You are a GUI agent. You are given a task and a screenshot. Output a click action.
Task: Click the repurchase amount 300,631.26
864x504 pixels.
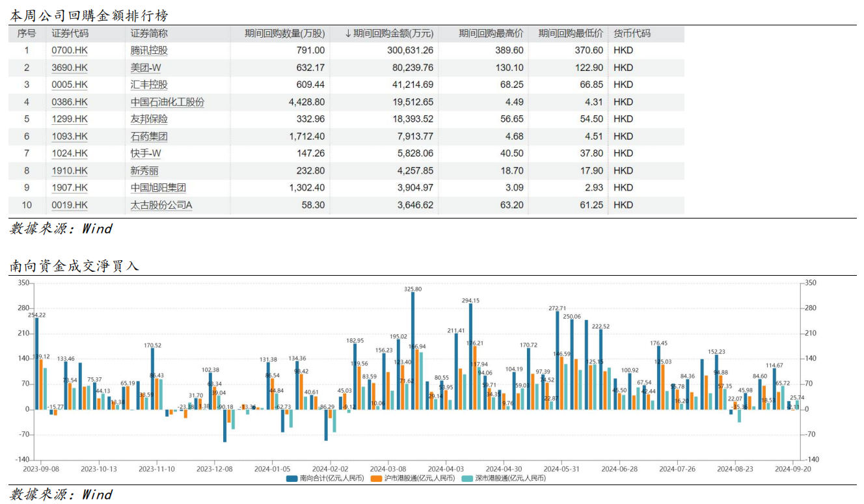tap(410, 50)
